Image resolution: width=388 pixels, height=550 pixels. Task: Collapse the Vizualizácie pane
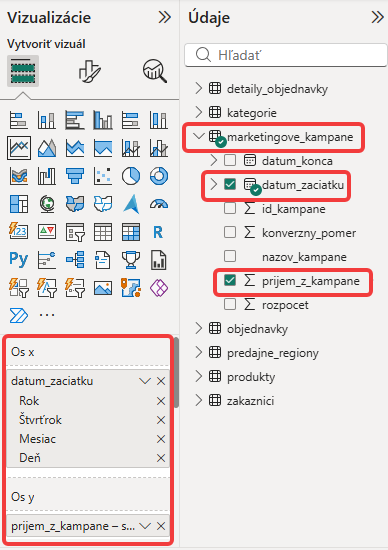(165, 17)
